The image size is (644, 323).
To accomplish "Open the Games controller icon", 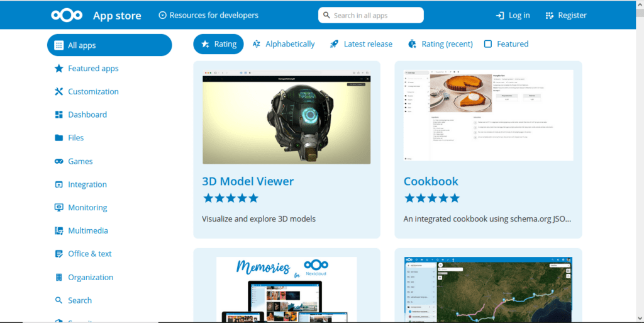I will [58, 162].
